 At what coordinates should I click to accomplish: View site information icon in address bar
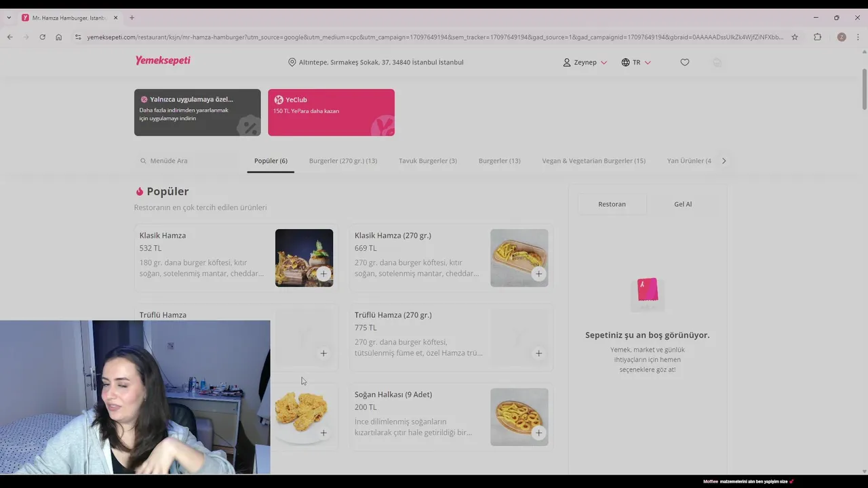78,37
